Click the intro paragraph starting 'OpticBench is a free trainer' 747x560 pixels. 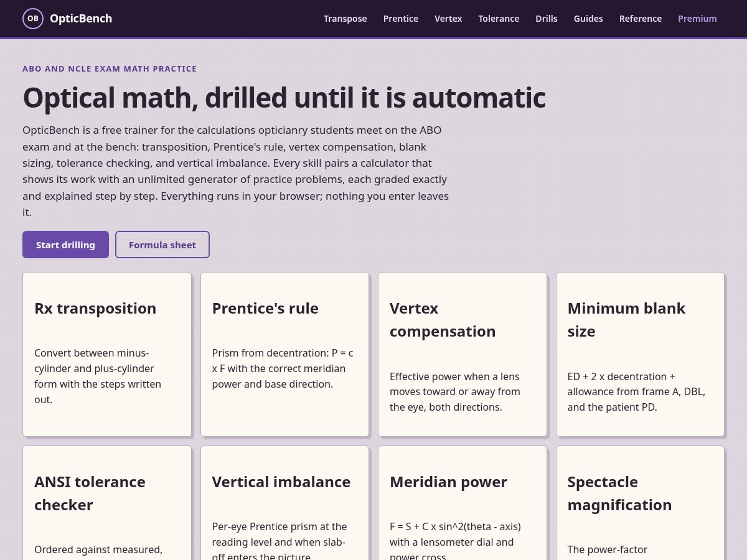[236, 171]
